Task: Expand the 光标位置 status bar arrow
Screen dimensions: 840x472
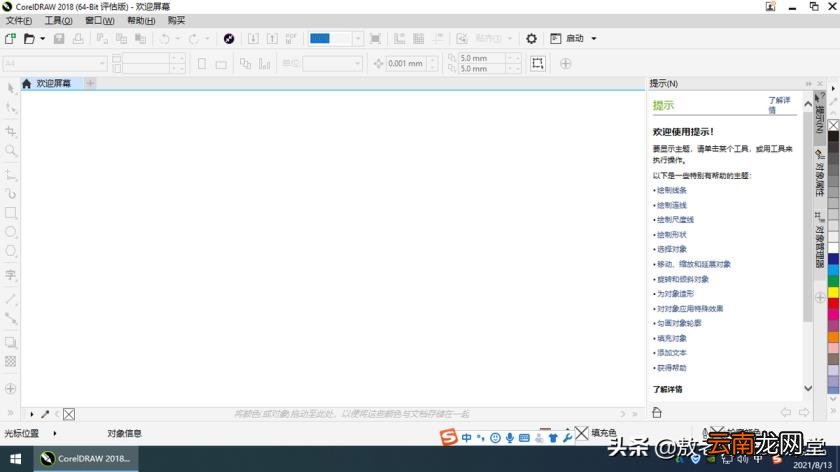Action: point(55,433)
